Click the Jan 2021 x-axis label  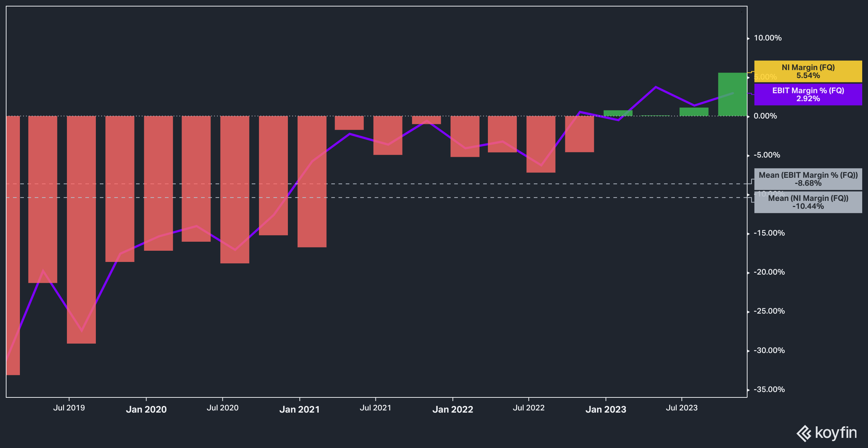click(299, 409)
